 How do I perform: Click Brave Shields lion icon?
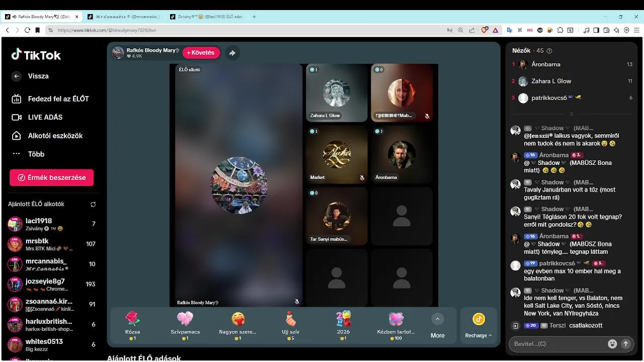485,30
